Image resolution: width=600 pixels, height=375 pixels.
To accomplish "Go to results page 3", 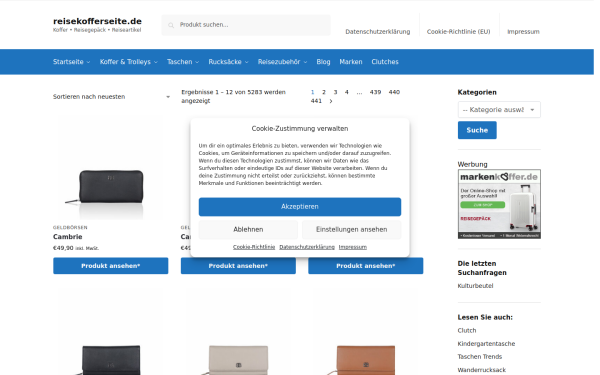I will 335,92.
